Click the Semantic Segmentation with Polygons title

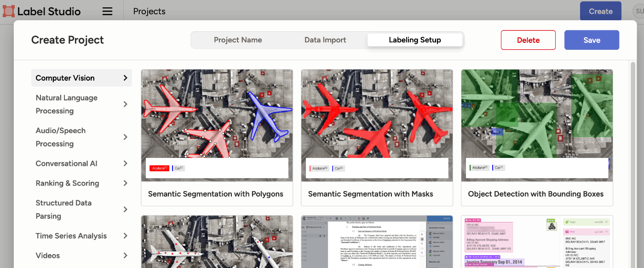(x=216, y=194)
